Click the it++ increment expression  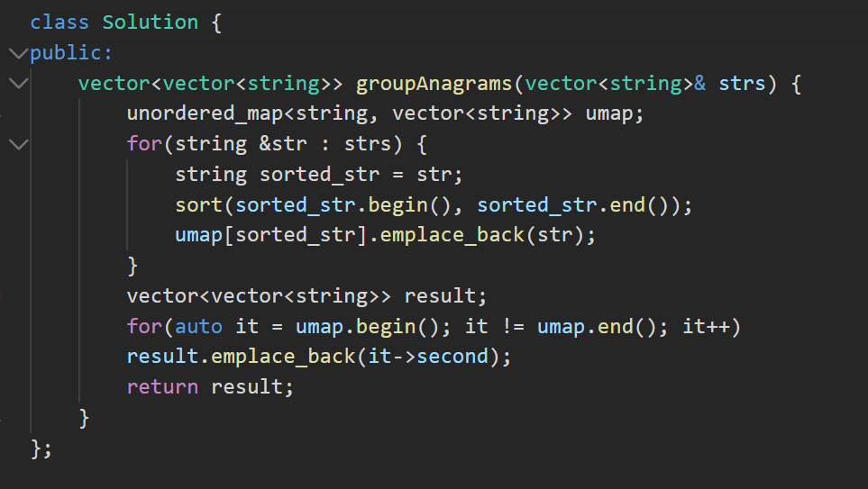pyautogui.click(x=706, y=326)
